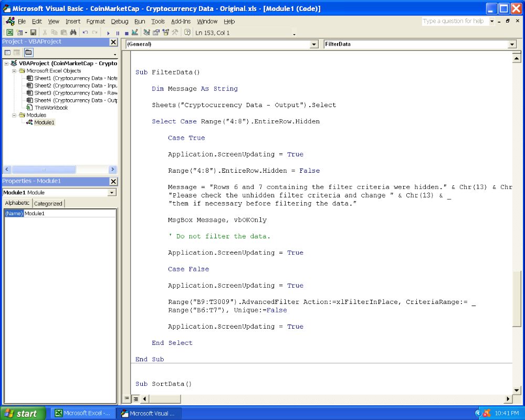Open Find with the binoculars icon

[x=73, y=33]
